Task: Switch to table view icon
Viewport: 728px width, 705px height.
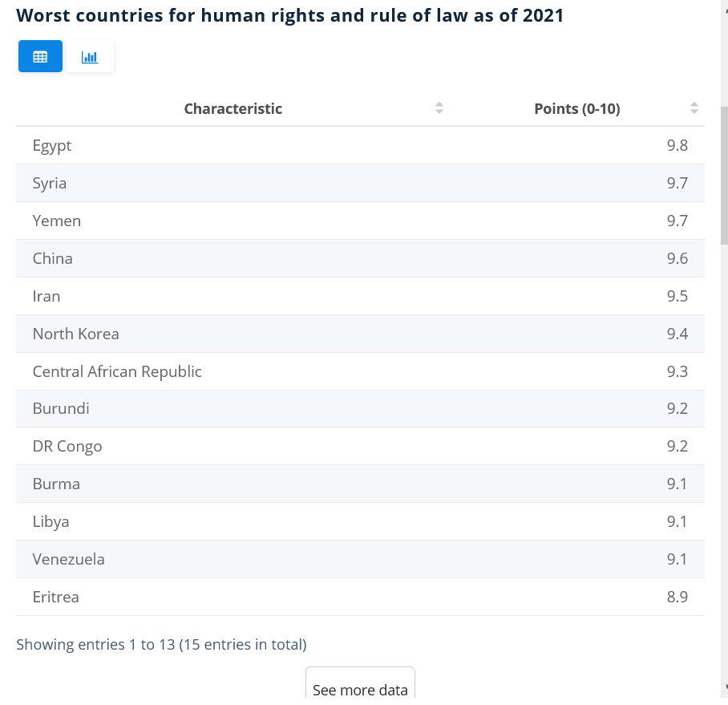Action: point(40,56)
